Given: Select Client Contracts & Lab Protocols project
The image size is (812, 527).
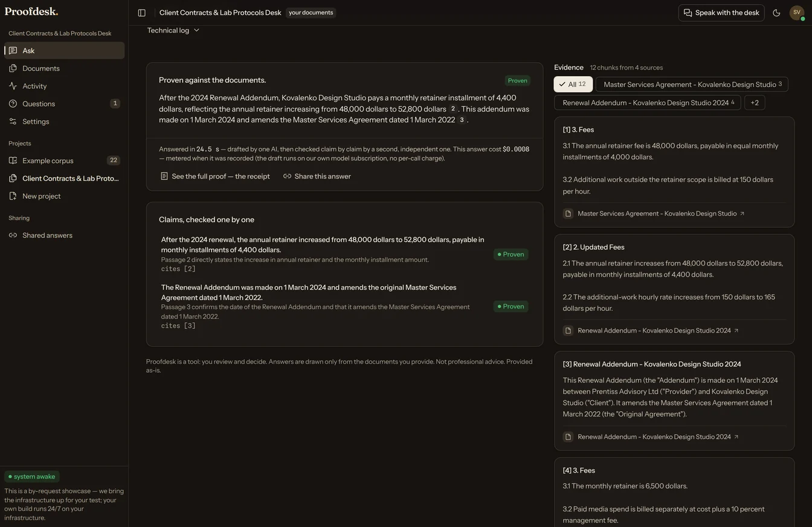Looking at the screenshot, I should coord(65,178).
